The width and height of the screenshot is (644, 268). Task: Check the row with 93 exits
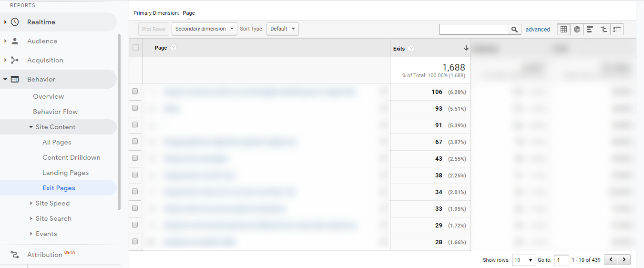pos(135,108)
